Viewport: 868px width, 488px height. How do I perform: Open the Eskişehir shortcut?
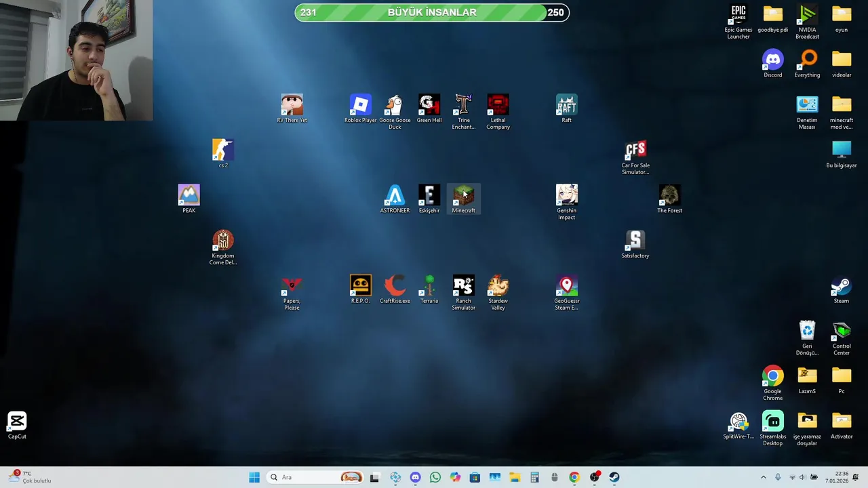(429, 199)
